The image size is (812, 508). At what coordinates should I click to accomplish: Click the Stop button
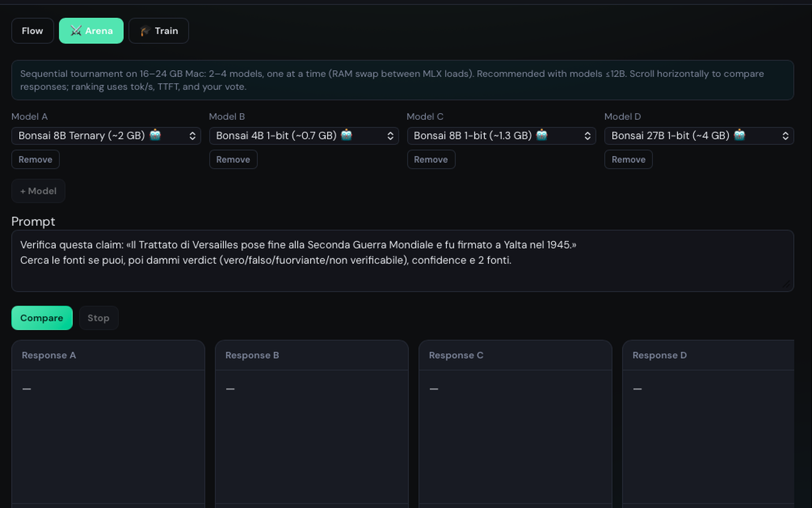[x=98, y=318]
